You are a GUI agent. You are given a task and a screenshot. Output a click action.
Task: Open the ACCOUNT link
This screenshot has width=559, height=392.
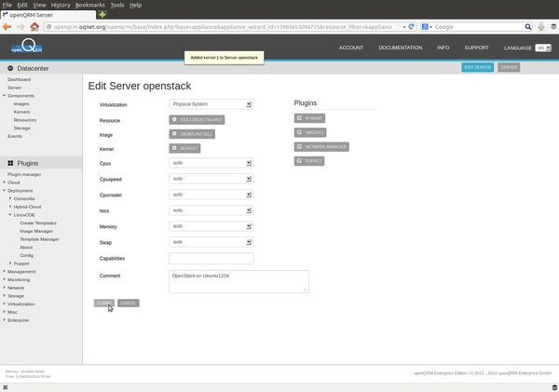(x=351, y=47)
